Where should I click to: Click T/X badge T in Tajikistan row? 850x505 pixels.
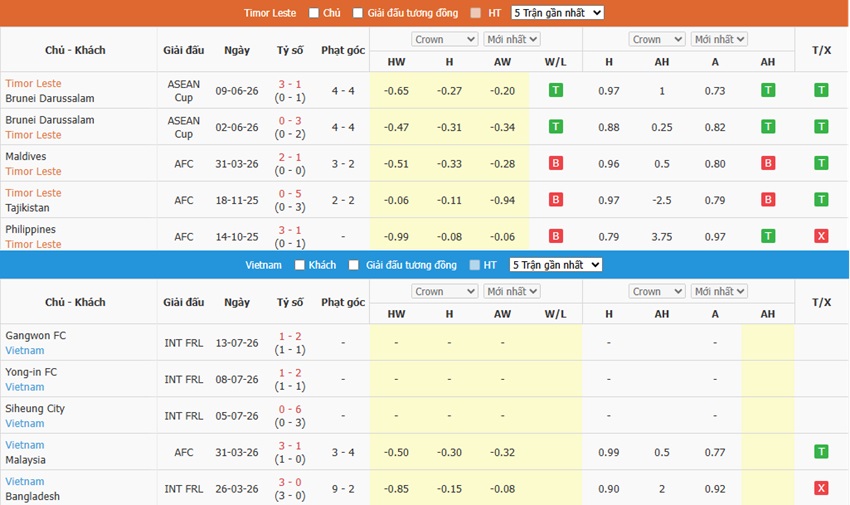click(821, 200)
